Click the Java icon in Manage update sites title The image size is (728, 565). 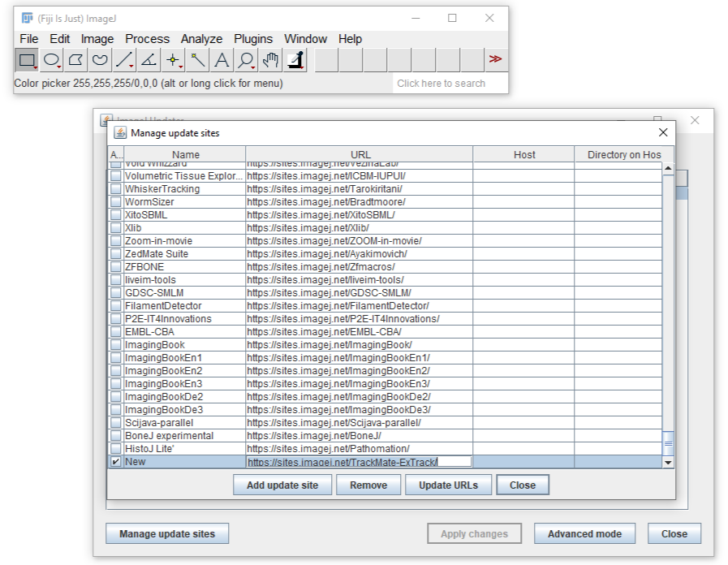pyautogui.click(x=120, y=133)
